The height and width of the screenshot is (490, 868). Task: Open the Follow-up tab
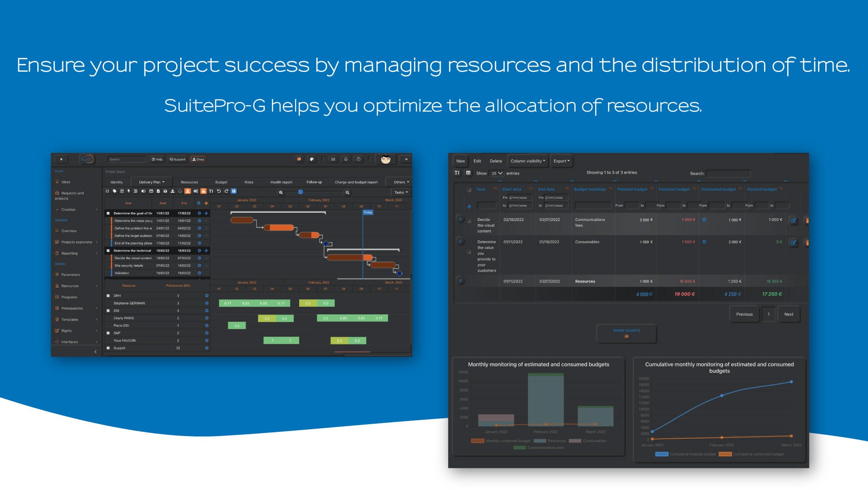(314, 182)
